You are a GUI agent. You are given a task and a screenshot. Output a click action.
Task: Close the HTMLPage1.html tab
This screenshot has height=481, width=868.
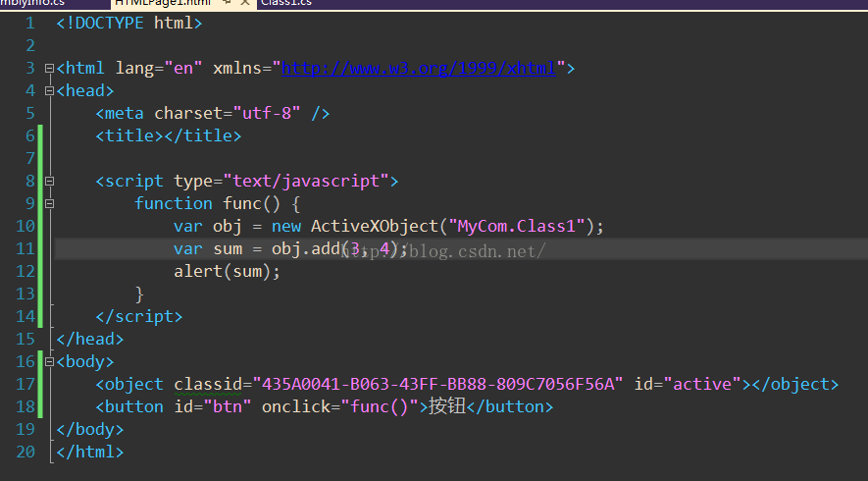point(246,3)
